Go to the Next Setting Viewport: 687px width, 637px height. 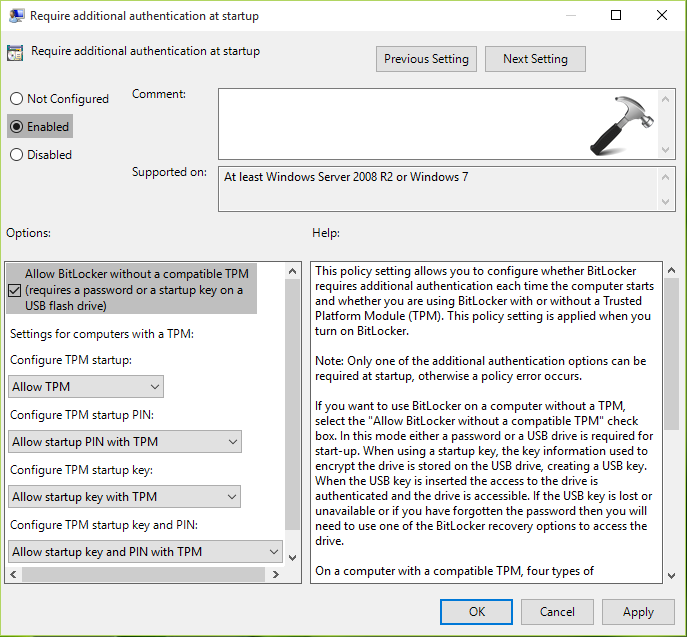tap(535, 59)
